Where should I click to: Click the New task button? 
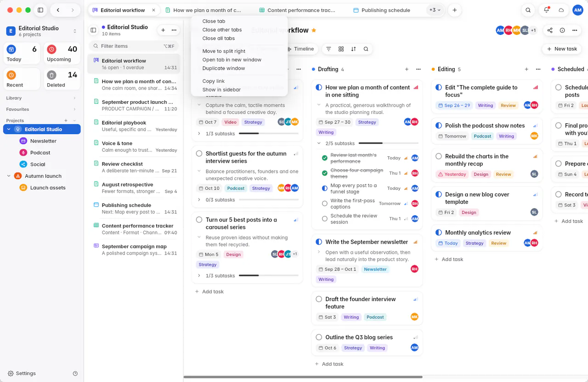(x=562, y=49)
